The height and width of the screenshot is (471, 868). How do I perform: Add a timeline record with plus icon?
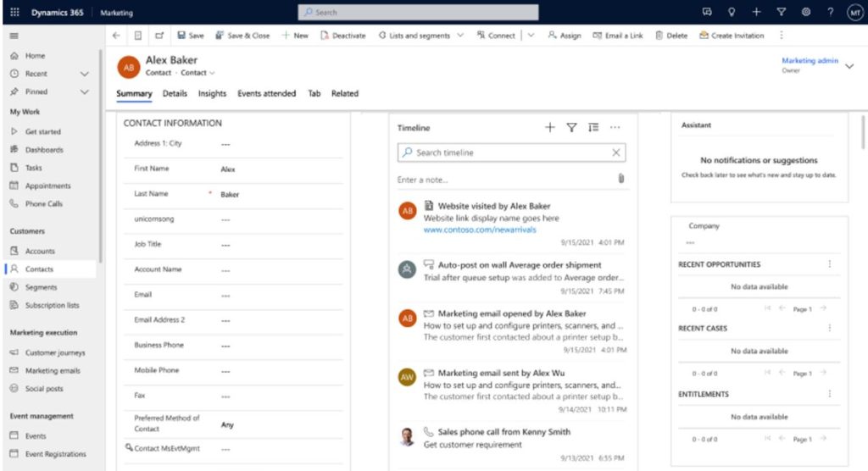pos(549,128)
